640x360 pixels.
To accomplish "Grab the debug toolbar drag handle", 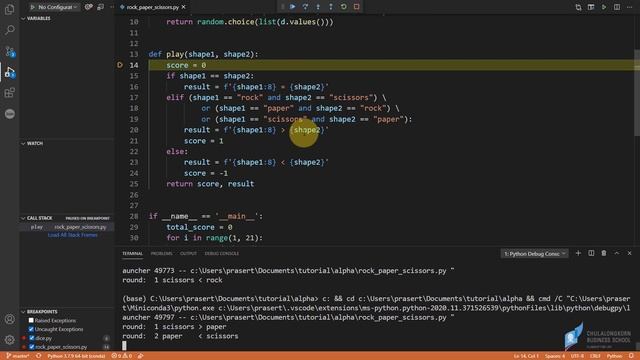I will click(x=282, y=7).
